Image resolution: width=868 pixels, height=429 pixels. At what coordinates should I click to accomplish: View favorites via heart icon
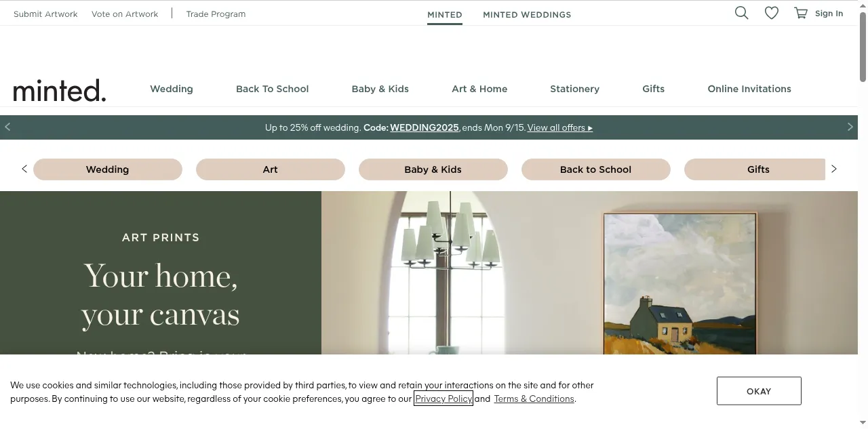coord(772,13)
